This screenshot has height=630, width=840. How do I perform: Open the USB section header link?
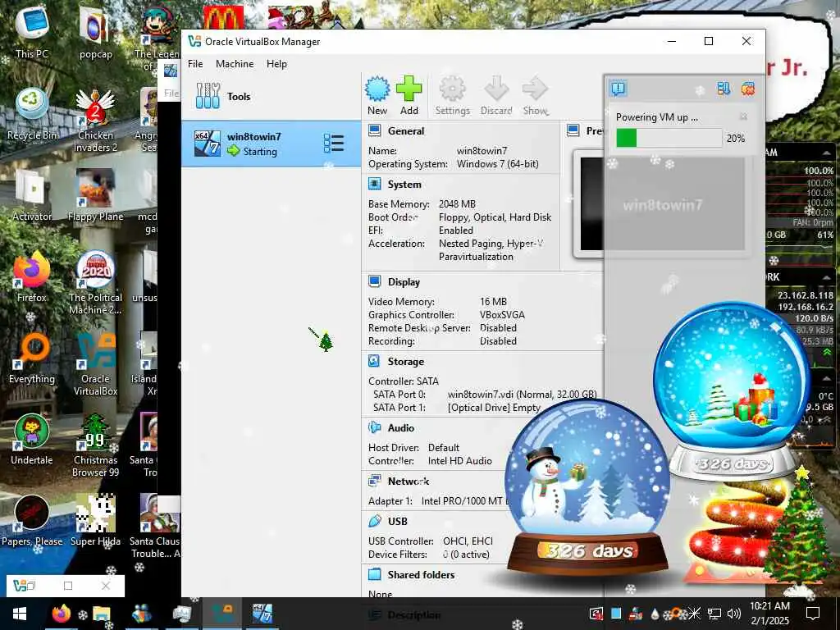(398, 521)
